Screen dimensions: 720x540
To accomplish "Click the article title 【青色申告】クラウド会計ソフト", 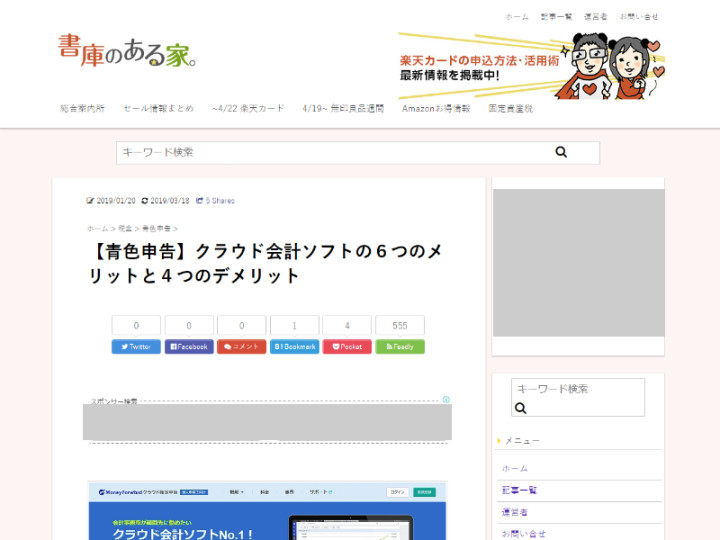I will (x=265, y=264).
